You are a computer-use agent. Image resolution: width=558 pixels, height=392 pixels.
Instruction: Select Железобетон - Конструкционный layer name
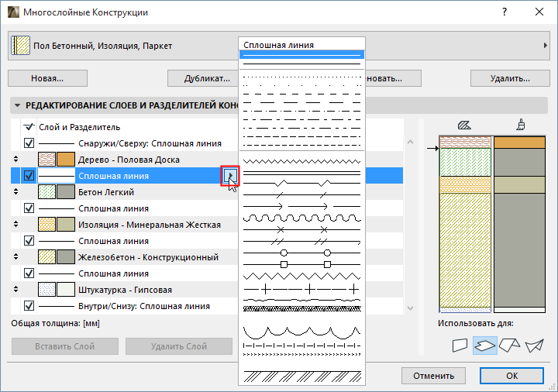click(148, 257)
